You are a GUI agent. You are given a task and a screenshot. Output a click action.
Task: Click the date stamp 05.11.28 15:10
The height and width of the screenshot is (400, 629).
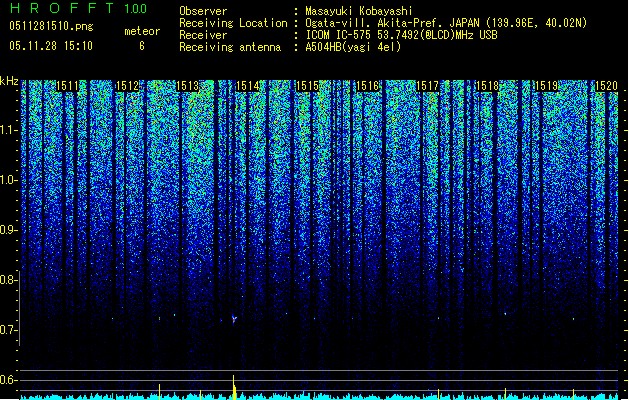[x=51, y=46]
